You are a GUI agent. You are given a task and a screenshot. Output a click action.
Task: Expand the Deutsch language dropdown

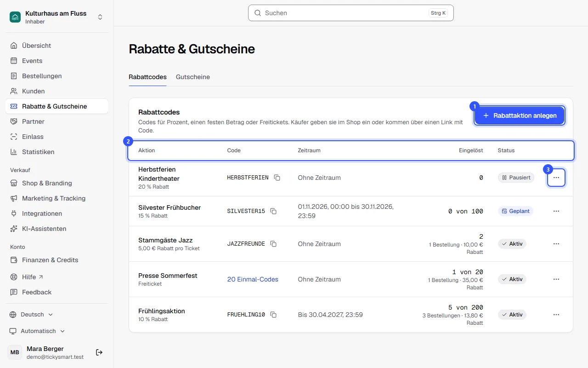(31, 315)
